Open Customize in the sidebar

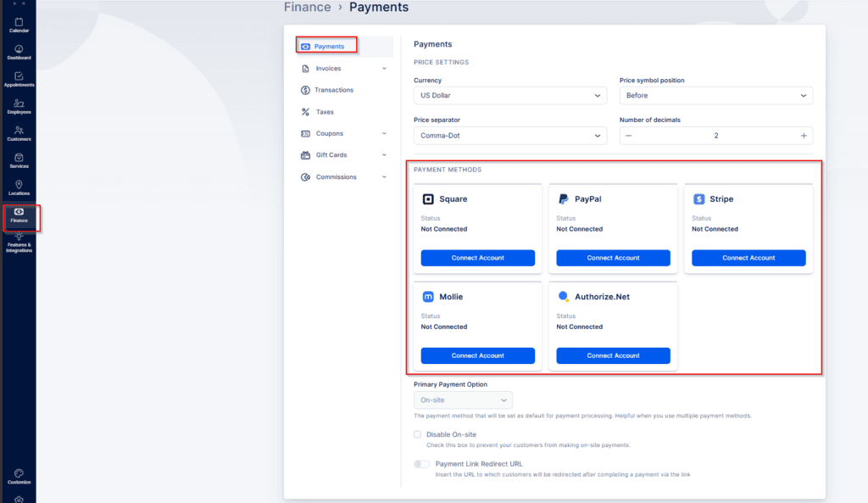click(19, 477)
